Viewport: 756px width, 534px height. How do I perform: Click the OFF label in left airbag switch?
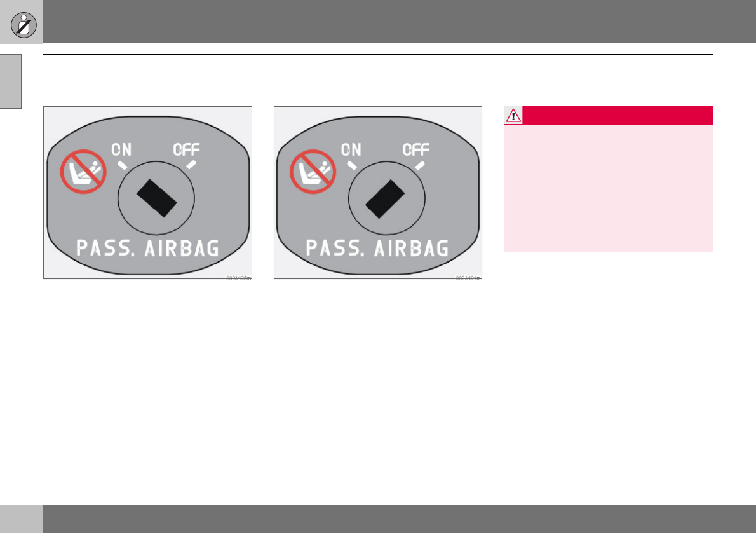coord(187,149)
